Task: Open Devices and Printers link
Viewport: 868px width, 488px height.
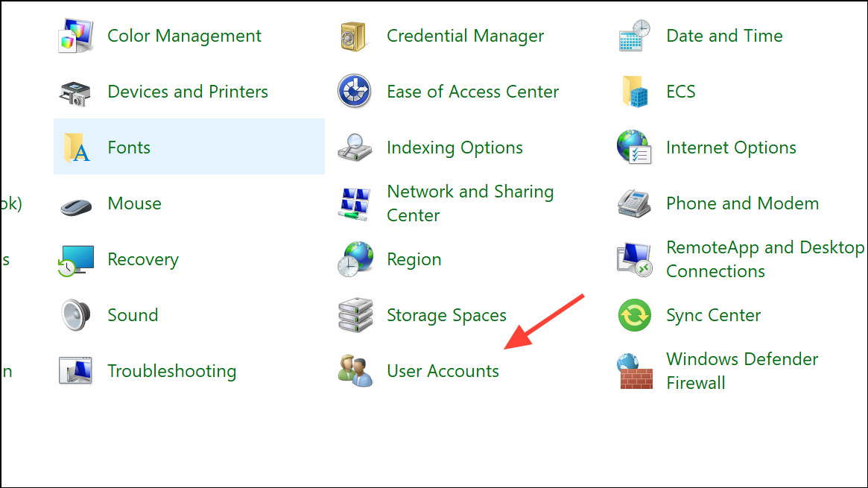Action: [x=188, y=92]
